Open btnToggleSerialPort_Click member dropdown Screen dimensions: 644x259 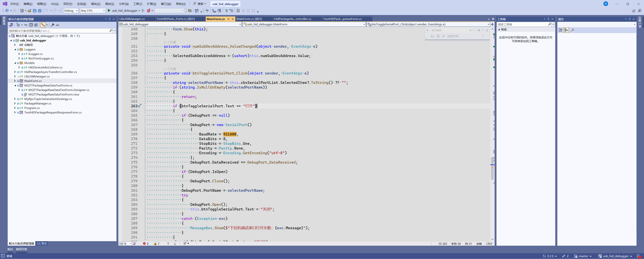click(428, 24)
